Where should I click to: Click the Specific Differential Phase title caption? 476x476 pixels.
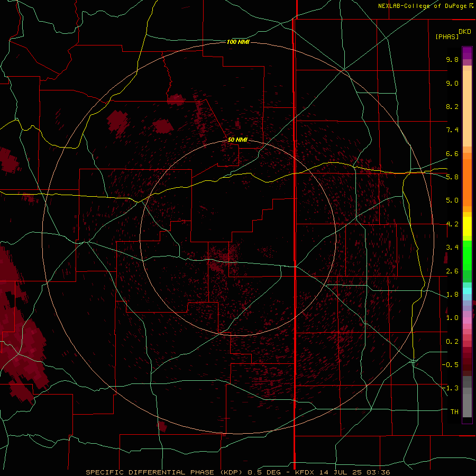237,472
